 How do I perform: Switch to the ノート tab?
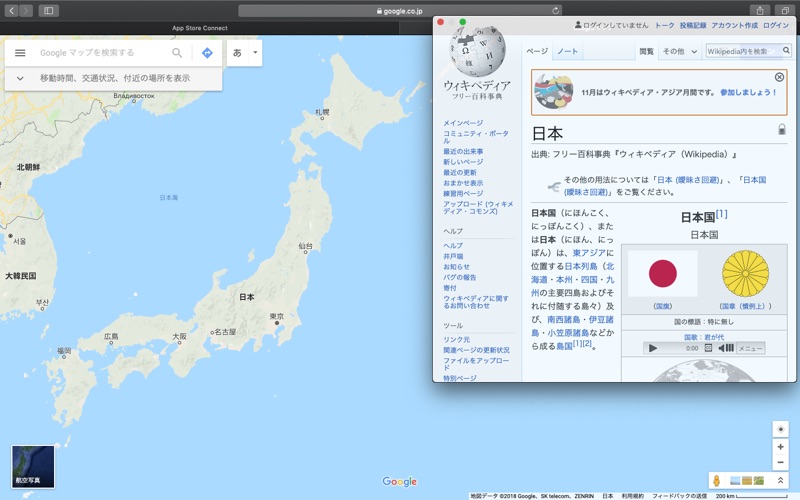[567, 51]
